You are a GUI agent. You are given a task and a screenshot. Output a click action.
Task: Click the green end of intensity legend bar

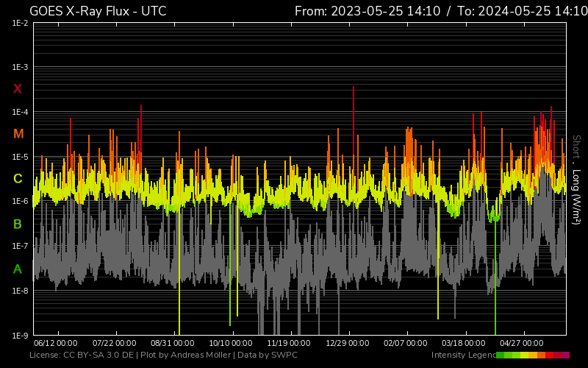point(501,355)
